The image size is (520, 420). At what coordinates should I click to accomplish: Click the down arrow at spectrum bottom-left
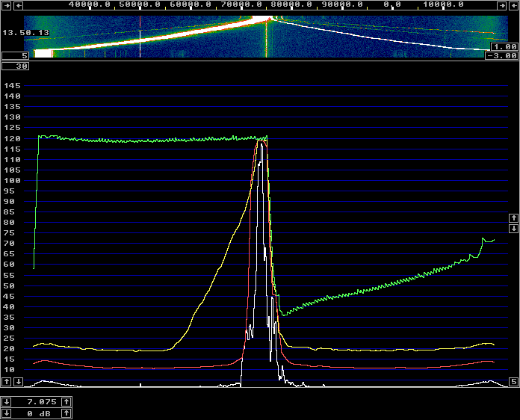19,382
